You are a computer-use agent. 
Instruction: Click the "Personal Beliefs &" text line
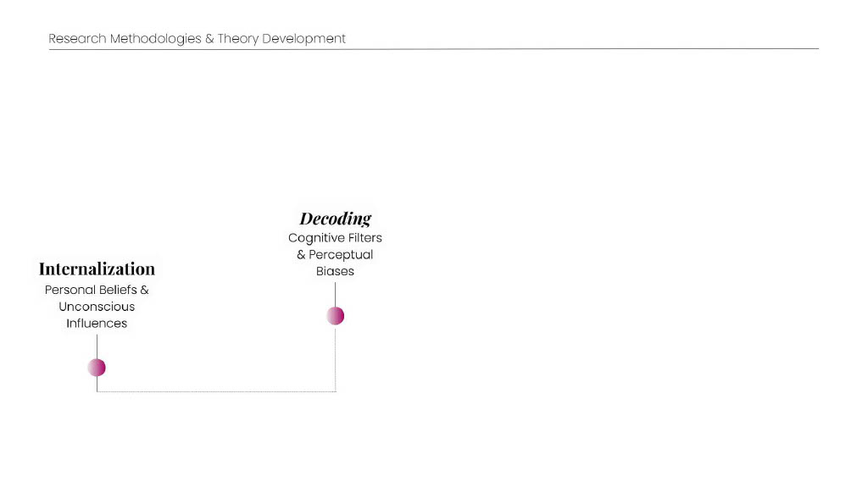pyautogui.click(x=97, y=290)
